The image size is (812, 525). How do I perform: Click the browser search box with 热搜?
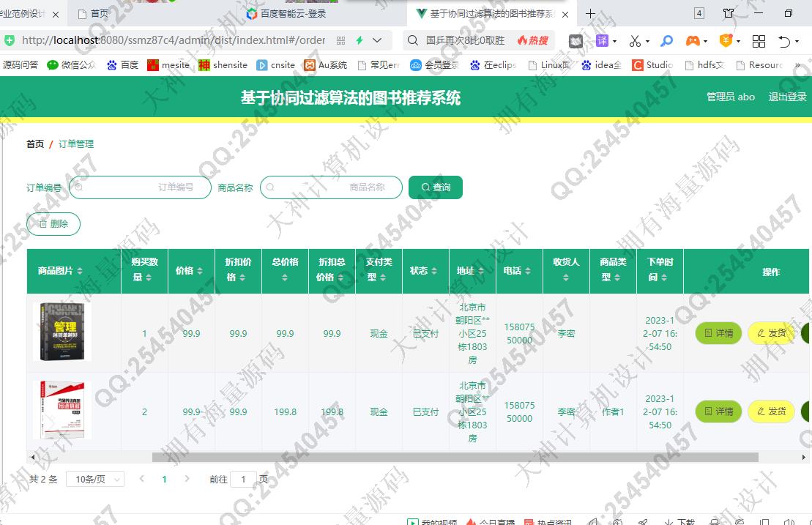(x=477, y=40)
